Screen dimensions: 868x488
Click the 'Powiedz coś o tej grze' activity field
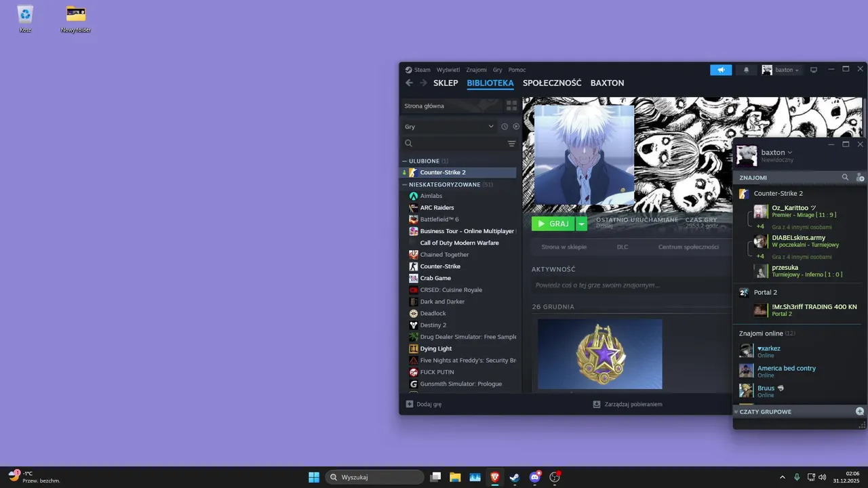click(x=631, y=285)
